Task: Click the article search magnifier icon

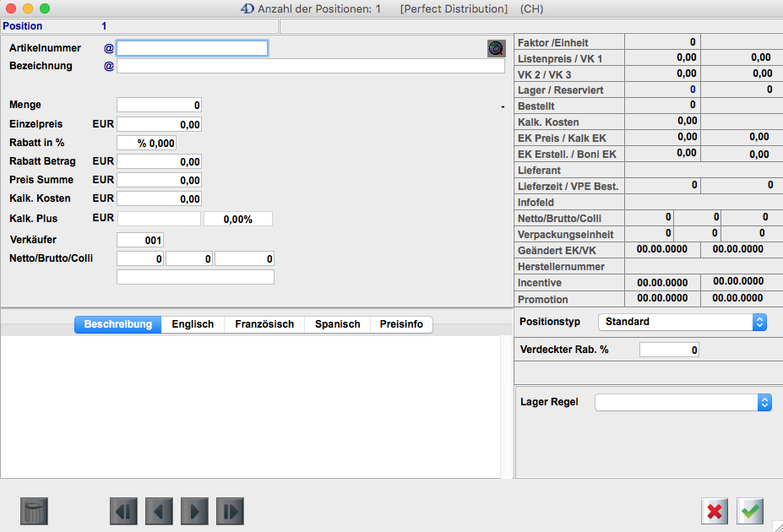Action: [496, 49]
